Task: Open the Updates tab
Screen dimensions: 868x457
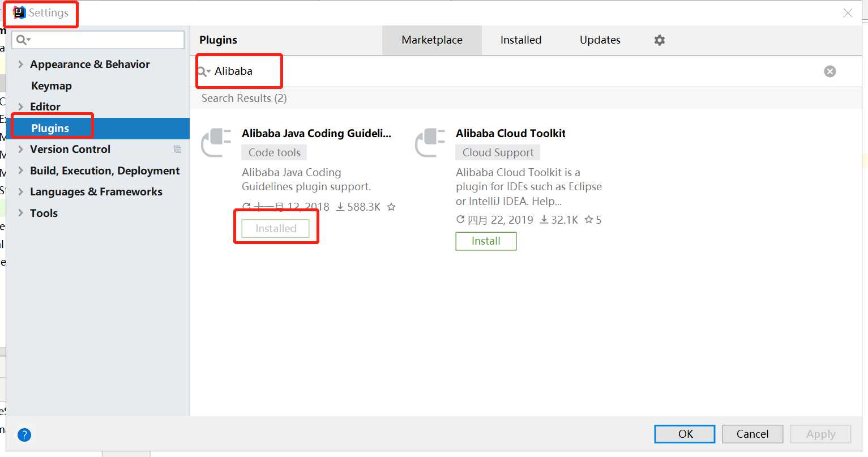Action: [x=600, y=40]
